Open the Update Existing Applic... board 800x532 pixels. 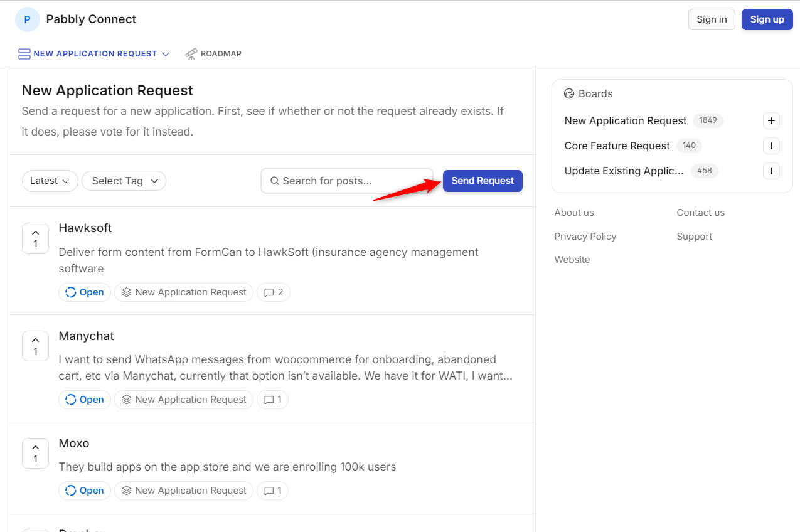(624, 171)
